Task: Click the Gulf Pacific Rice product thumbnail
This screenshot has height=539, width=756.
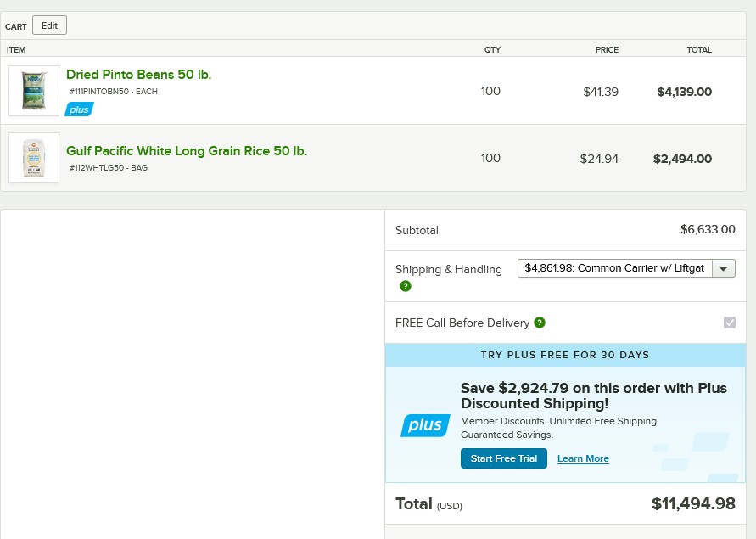Action: (34, 158)
